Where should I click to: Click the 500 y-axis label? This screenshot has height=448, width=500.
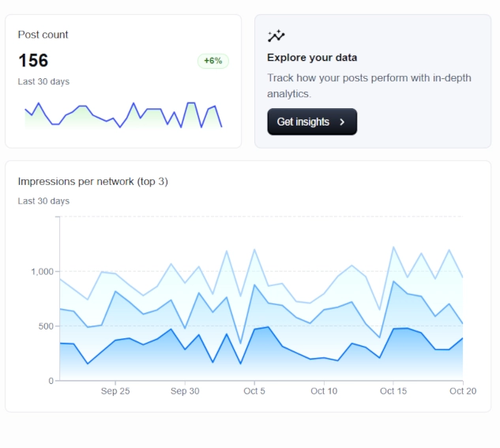pyautogui.click(x=45, y=326)
